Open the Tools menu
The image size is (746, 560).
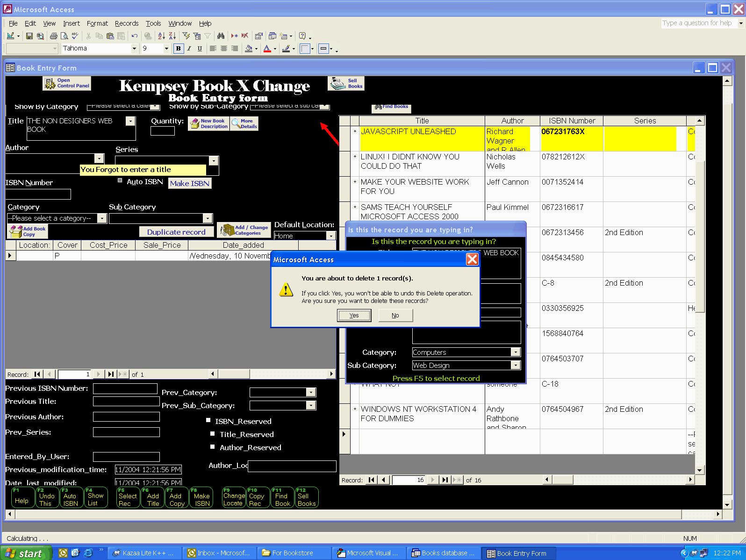click(x=153, y=23)
